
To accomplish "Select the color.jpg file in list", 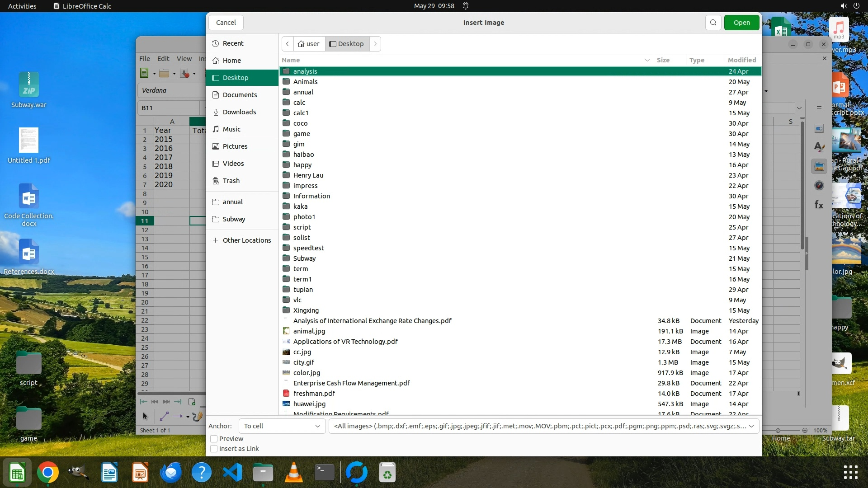I will (x=307, y=373).
